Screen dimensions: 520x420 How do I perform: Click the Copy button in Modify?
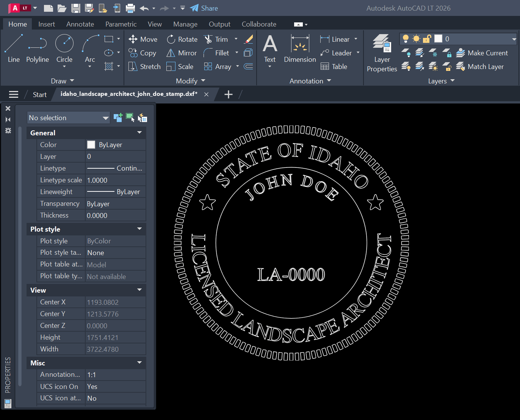pos(143,53)
